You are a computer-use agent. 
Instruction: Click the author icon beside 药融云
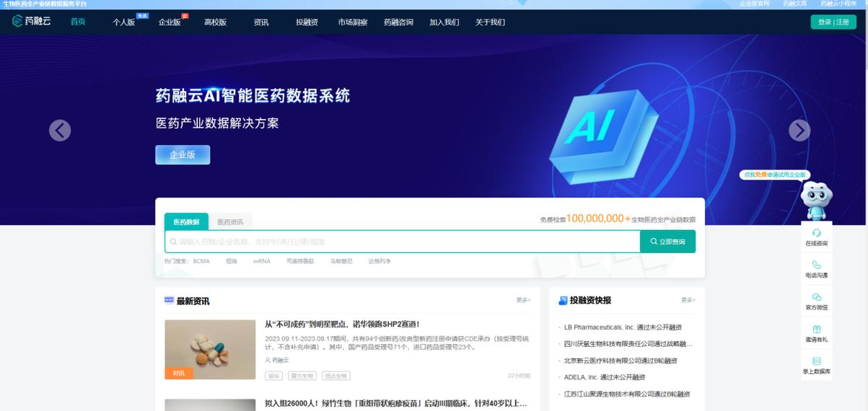pyautogui.click(x=268, y=360)
